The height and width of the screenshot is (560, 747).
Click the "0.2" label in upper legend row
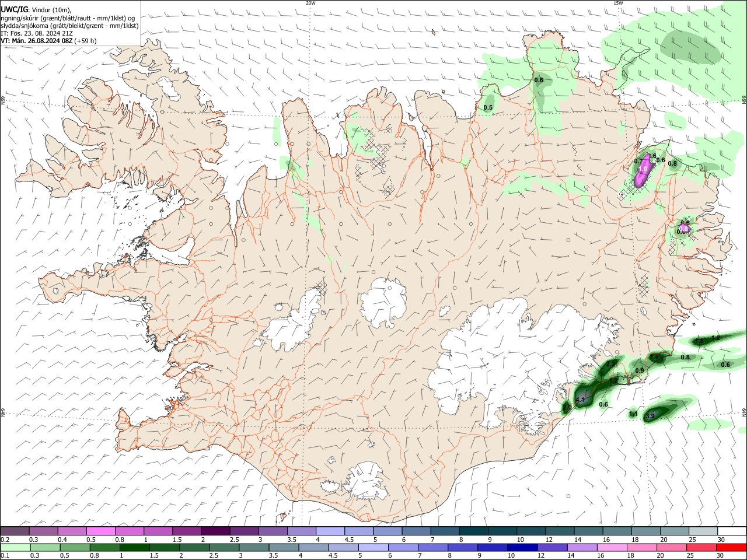coord(6,540)
